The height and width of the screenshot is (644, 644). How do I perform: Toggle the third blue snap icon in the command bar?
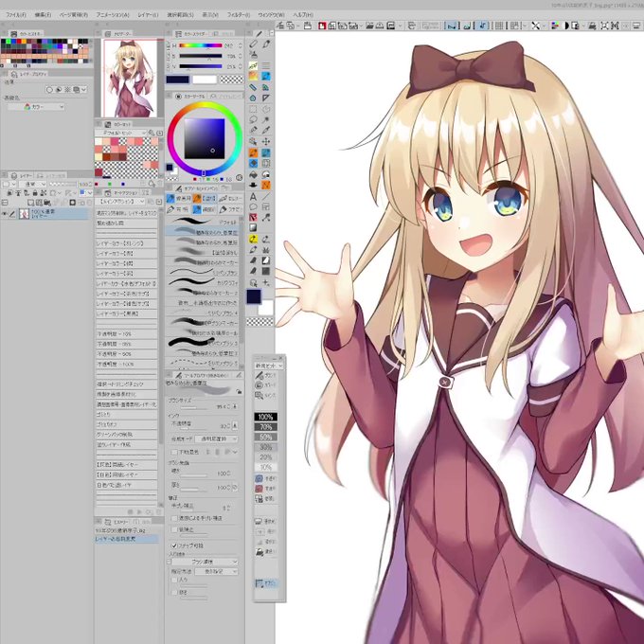(x=482, y=26)
